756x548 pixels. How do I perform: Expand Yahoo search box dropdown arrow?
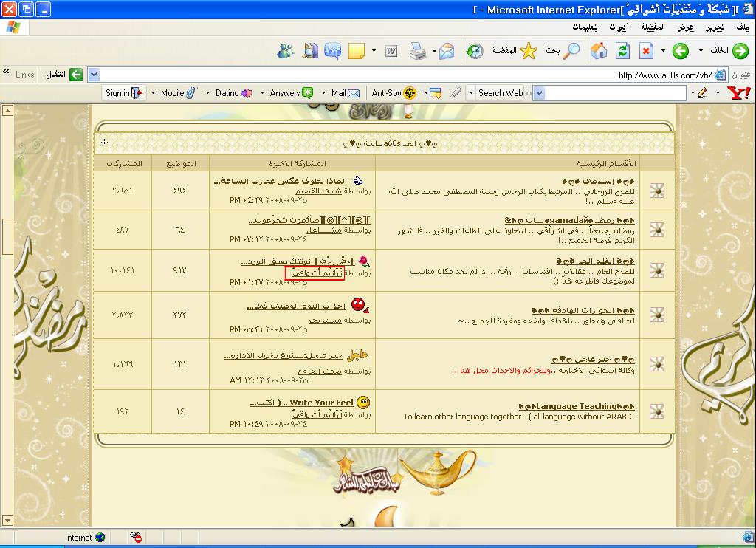point(539,93)
